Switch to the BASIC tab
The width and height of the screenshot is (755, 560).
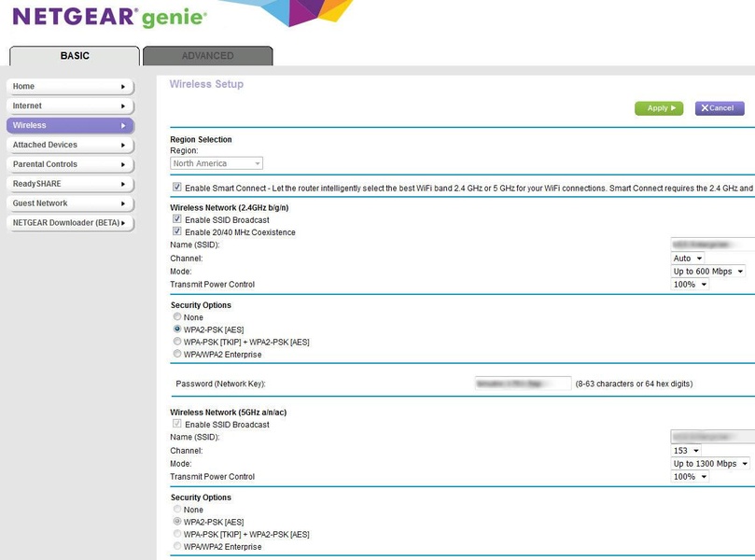click(75, 56)
